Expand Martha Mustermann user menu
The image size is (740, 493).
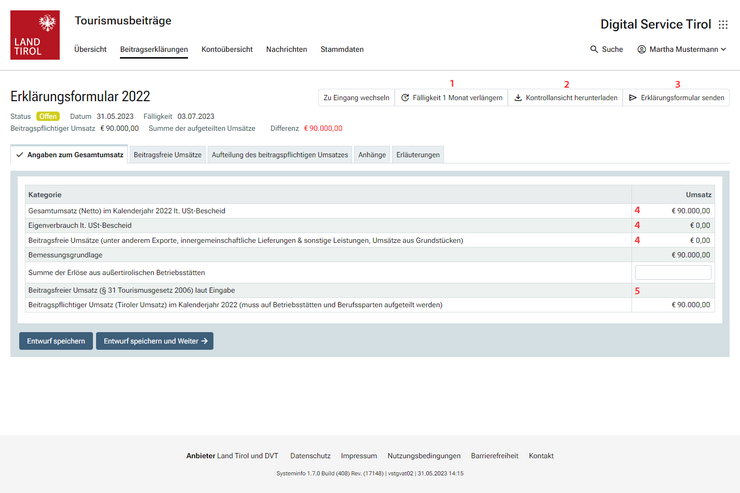point(687,49)
